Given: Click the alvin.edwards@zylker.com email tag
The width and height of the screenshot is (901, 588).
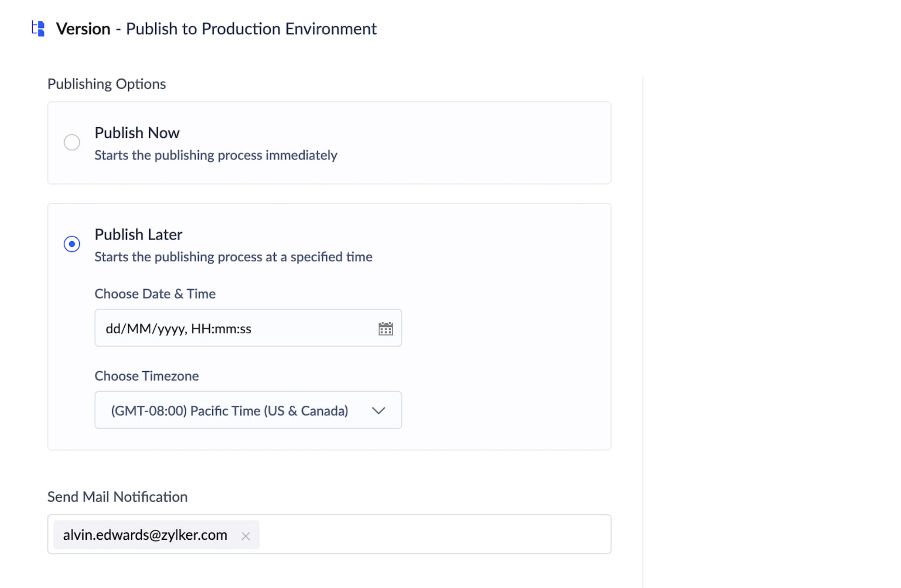Looking at the screenshot, I should coord(145,535).
